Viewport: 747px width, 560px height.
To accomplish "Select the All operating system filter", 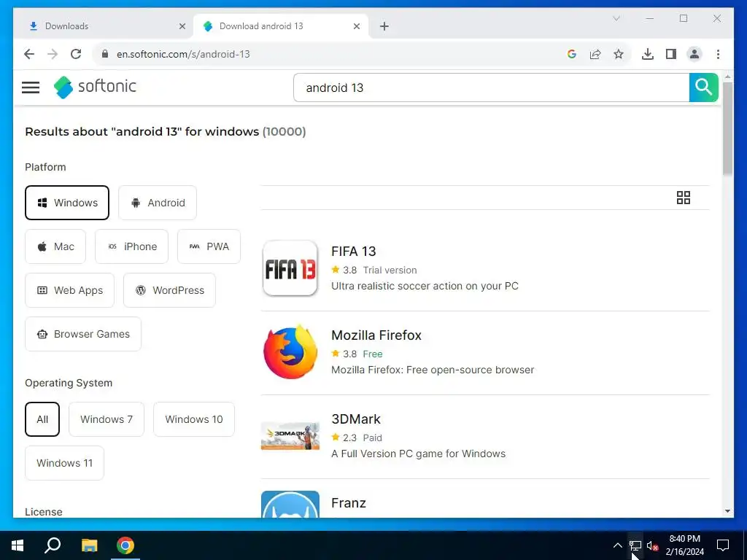I will click(42, 419).
